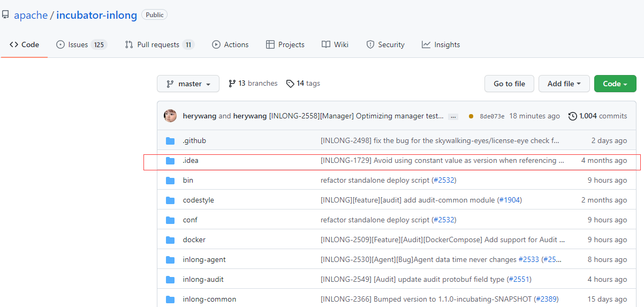The image size is (644, 307).
Task: Click the repository icon beside apache
Action: [x=5, y=15]
